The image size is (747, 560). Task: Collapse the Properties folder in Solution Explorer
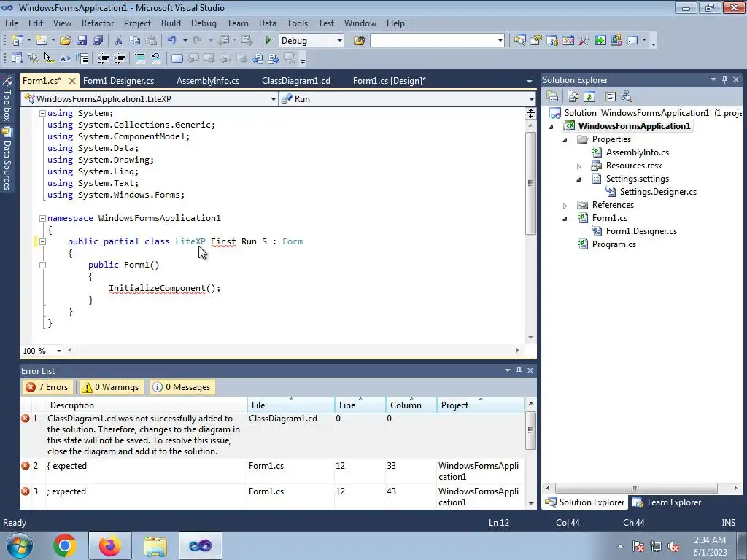coord(565,139)
